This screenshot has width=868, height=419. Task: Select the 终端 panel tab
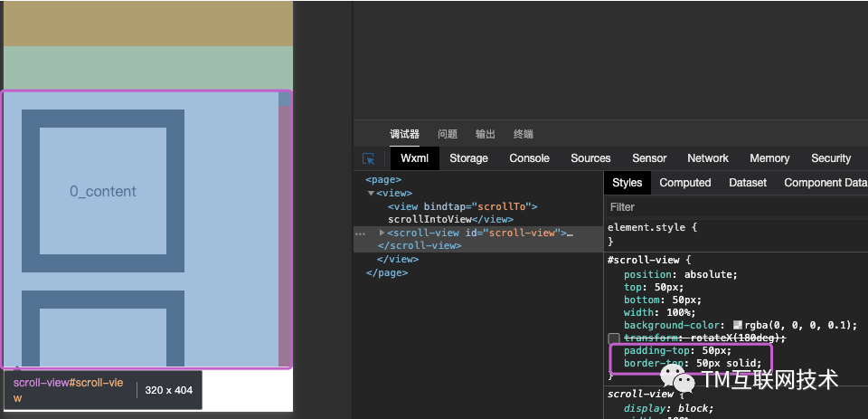[x=524, y=134]
